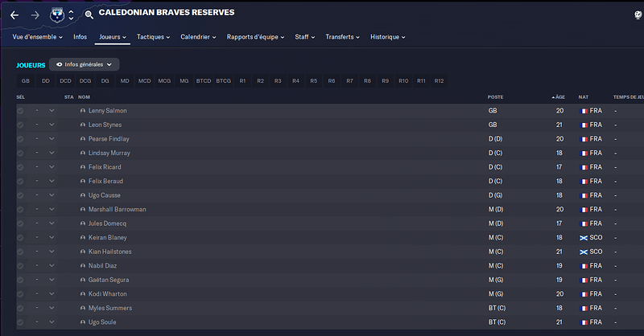
Task: Click the profile icon beside Kodi Wharton
Action: click(x=83, y=293)
